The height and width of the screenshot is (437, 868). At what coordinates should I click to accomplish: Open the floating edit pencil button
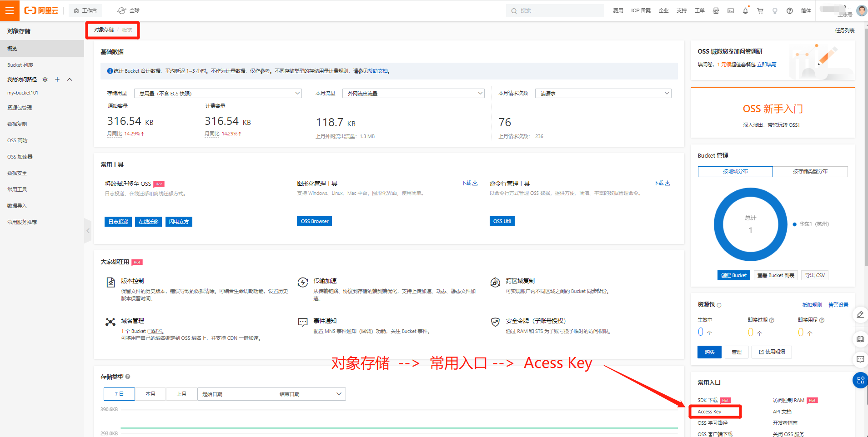click(860, 315)
